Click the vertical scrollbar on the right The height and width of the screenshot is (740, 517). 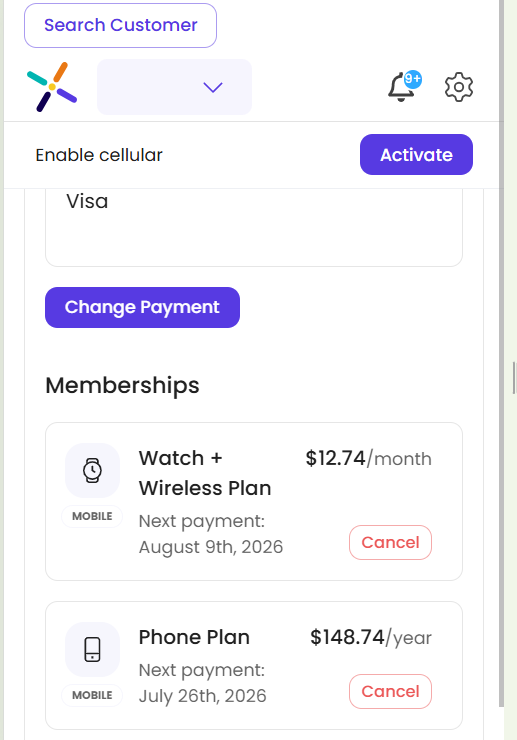tap(501, 354)
